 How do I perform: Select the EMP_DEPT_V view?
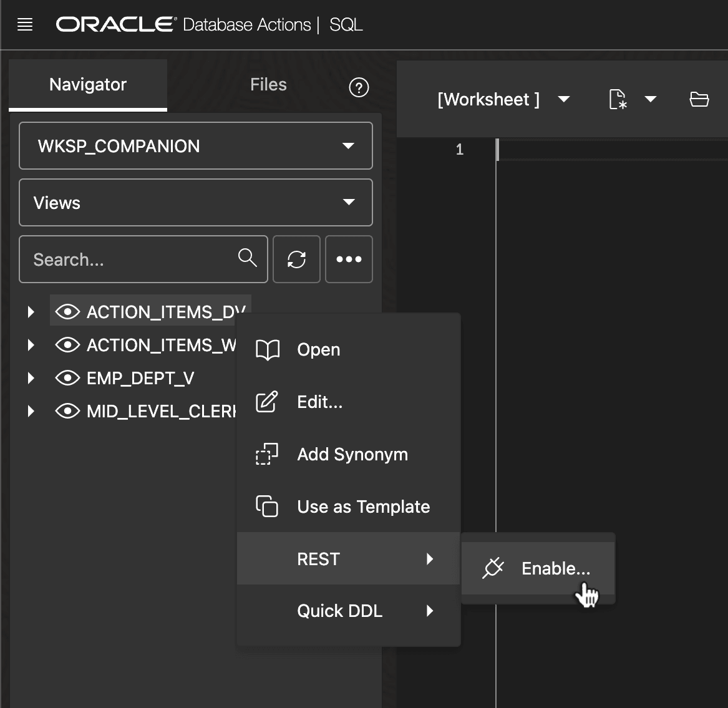[140, 378]
